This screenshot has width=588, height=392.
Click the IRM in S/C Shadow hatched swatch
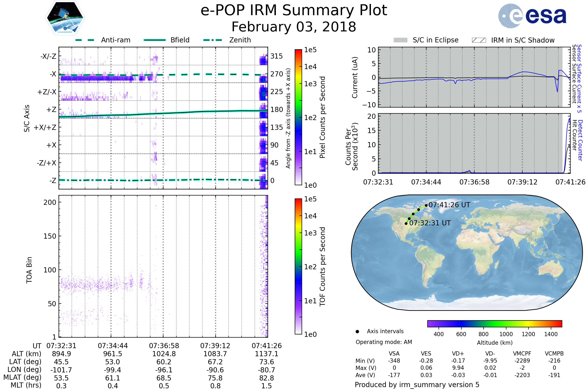479,40
